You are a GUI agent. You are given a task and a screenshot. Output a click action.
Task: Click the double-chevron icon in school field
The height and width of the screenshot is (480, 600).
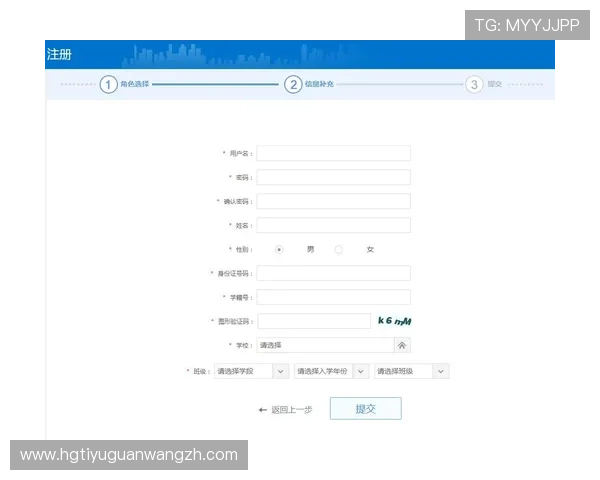402,345
